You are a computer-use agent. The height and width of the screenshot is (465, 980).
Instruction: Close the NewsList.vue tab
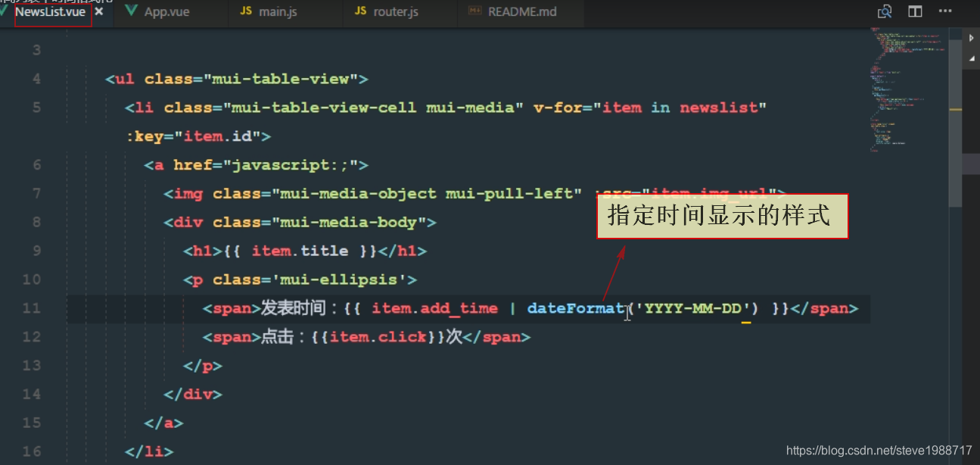[99, 12]
